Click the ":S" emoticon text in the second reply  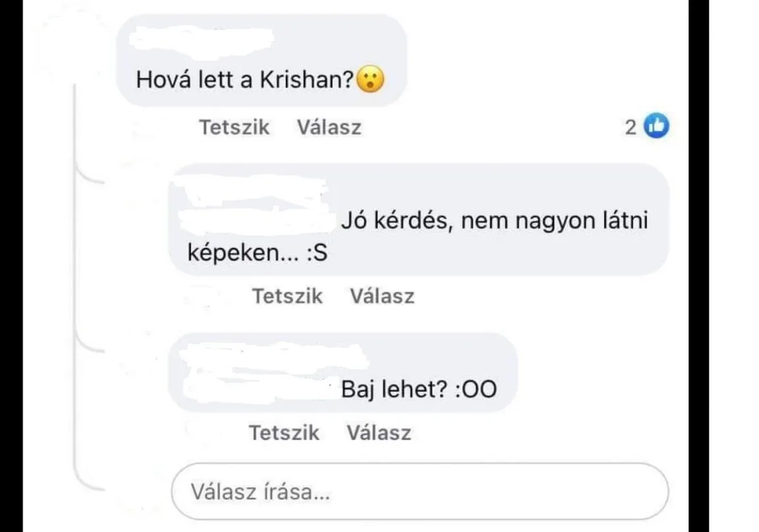pos(317,253)
